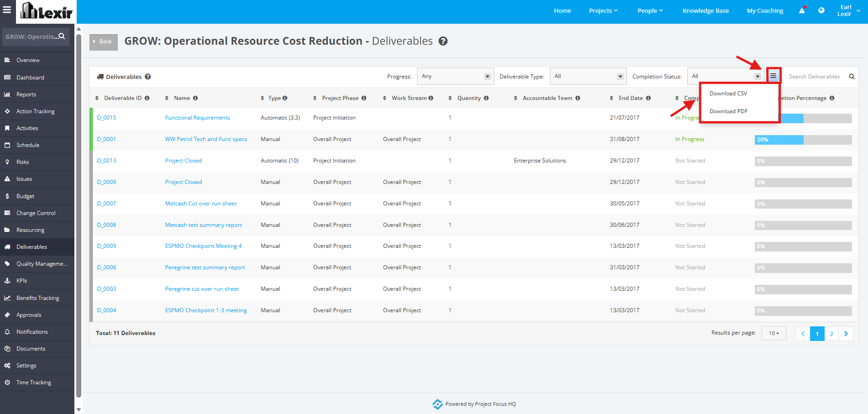The height and width of the screenshot is (414, 868).
Task: Click the project search magnifier in sidebar
Action: [62, 36]
